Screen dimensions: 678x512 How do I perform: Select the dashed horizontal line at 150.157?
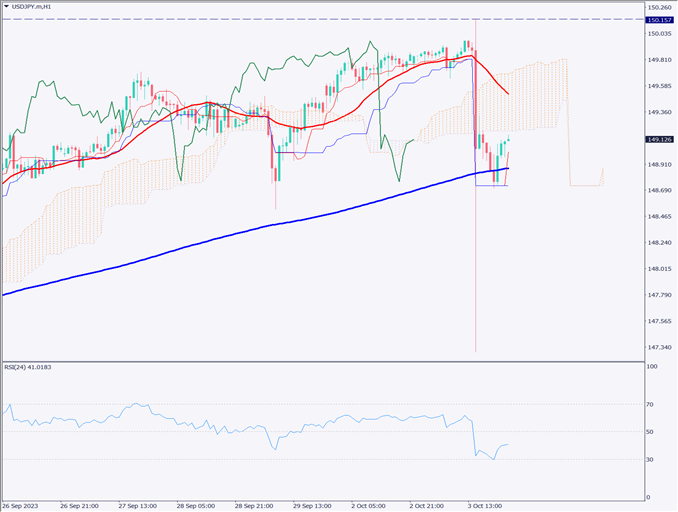pos(300,20)
